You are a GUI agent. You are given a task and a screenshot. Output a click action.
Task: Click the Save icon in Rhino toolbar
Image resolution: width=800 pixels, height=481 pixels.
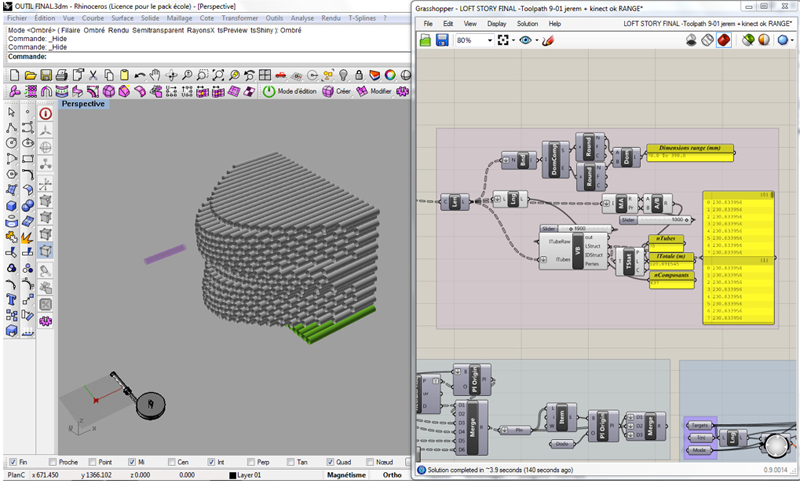[x=47, y=76]
